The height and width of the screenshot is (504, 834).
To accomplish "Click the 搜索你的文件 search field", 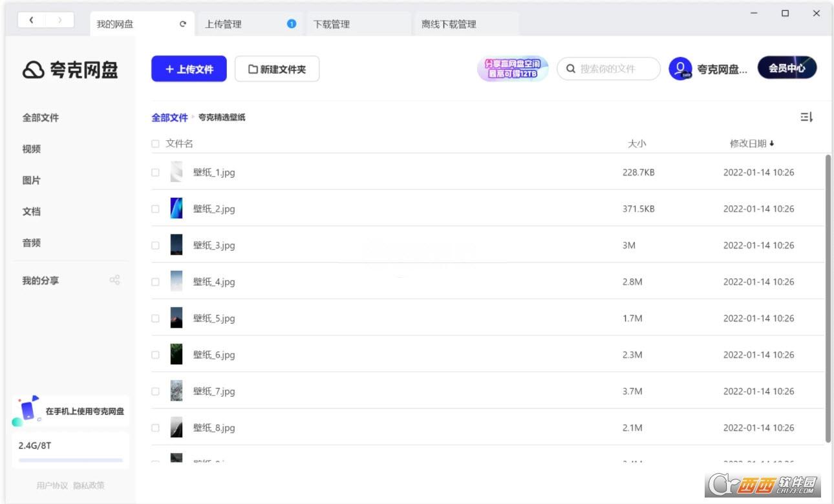I will (x=608, y=68).
